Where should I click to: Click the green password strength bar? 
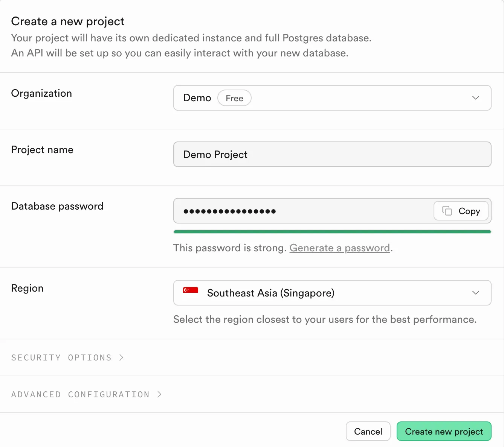332,232
